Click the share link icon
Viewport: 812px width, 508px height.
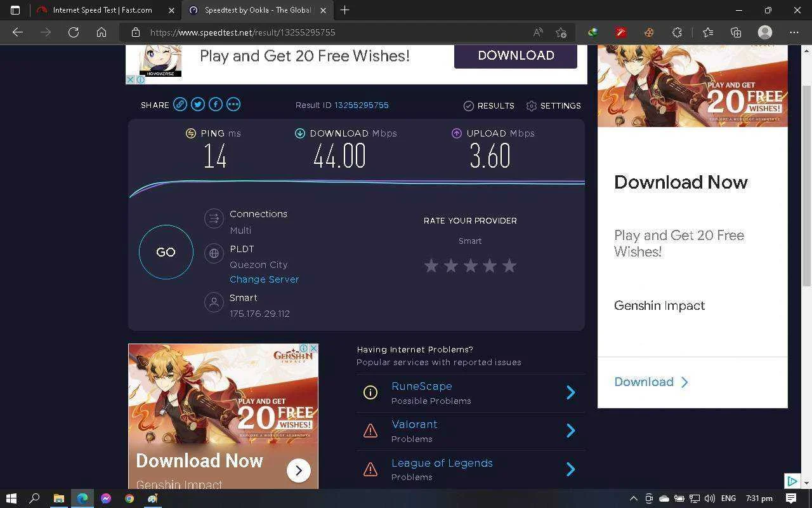180,104
